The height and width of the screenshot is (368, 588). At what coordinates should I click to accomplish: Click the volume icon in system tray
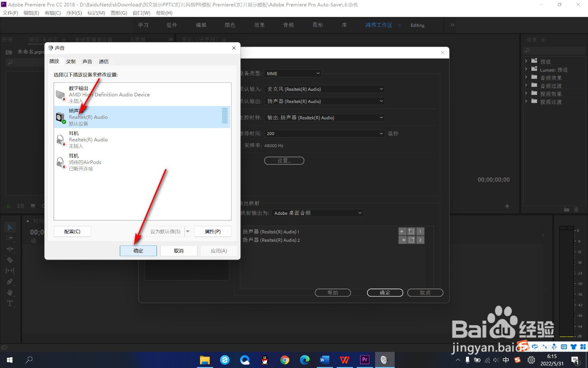coord(496,360)
